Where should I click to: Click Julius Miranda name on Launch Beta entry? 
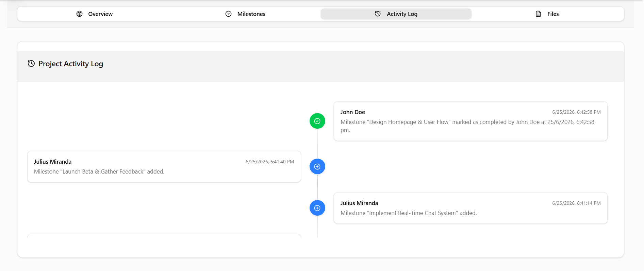coord(53,162)
